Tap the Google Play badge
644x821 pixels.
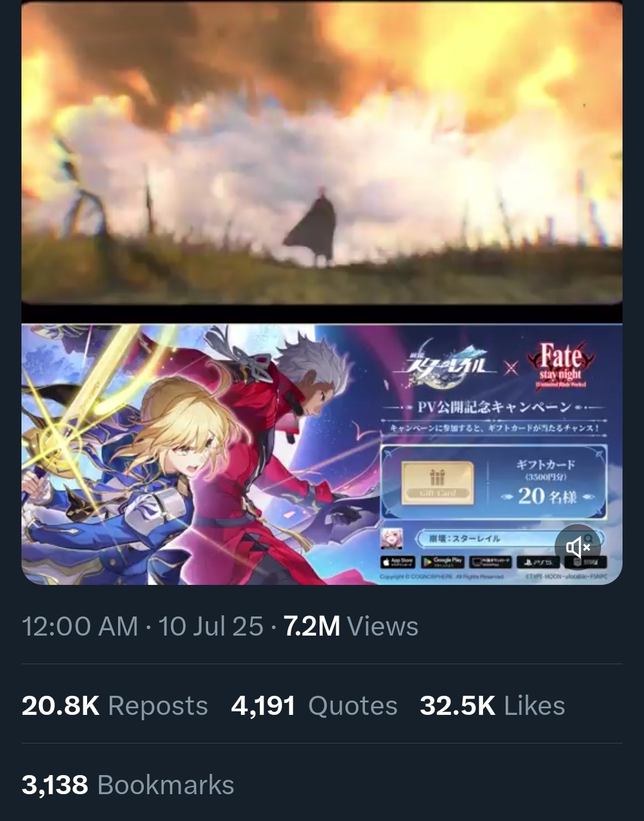442,562
